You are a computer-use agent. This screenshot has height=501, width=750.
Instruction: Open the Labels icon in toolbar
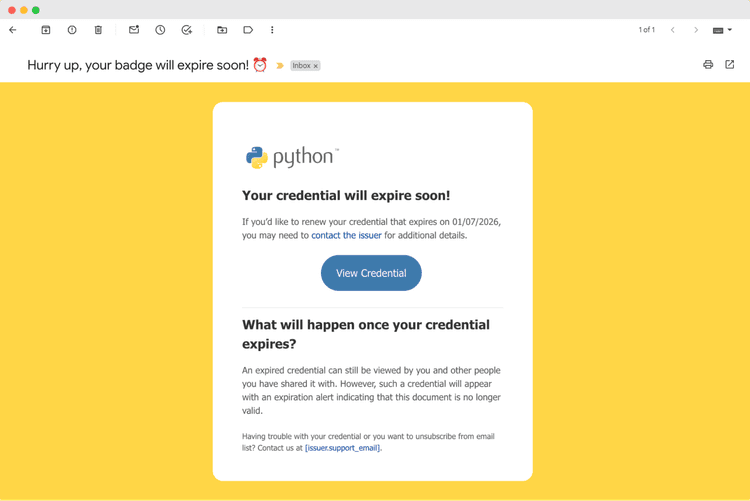248,30
